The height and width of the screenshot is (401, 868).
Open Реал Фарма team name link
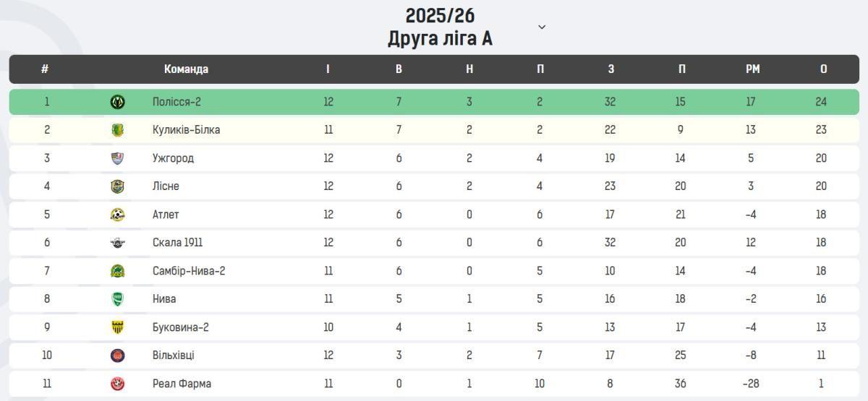[182, 384]
